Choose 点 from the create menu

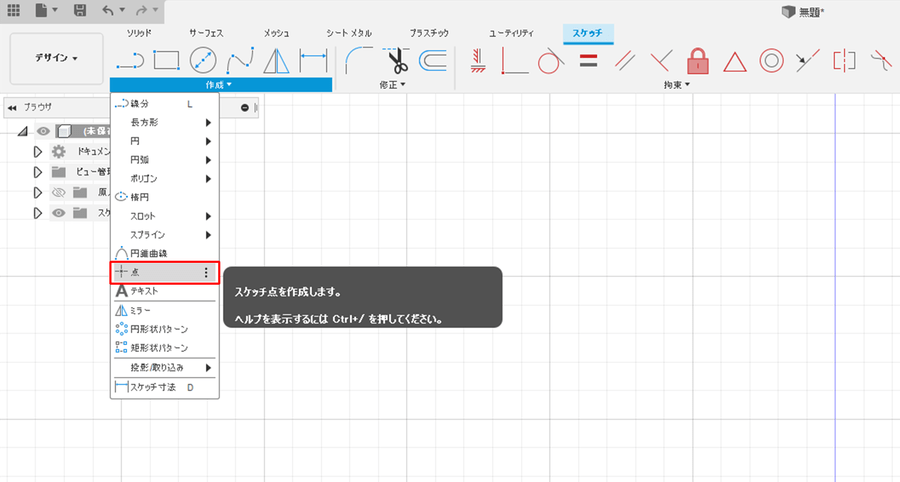coord(164,273)
